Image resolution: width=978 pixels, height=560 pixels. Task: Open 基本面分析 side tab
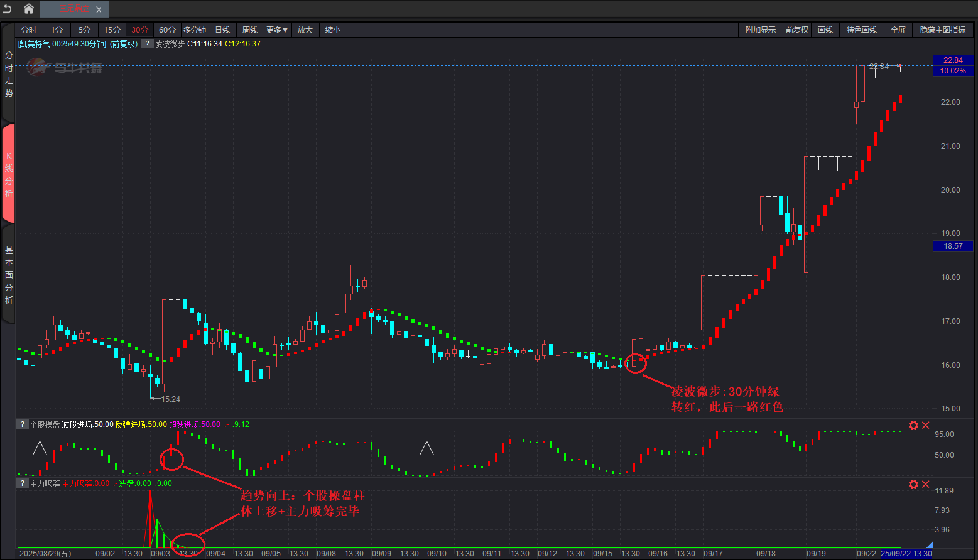point(9,275)
